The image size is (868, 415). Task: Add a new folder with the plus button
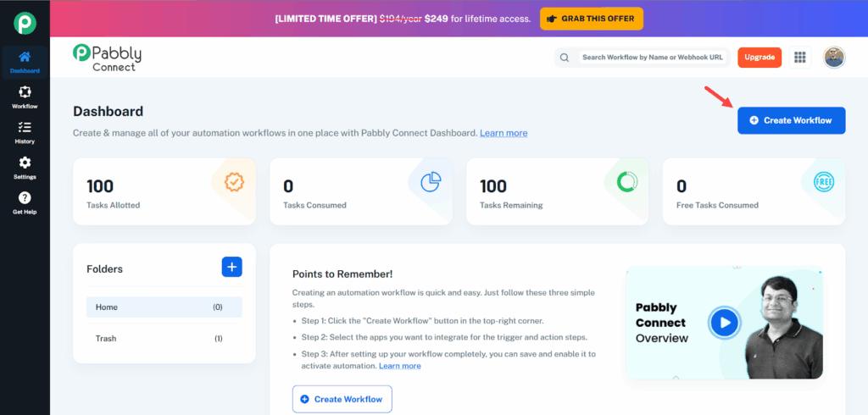point(232,268)
